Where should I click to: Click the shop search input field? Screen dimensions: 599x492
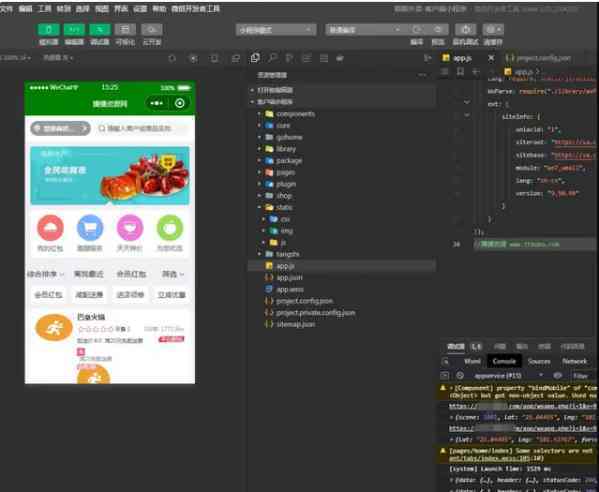pyautogui.click(x=142, y=128)
